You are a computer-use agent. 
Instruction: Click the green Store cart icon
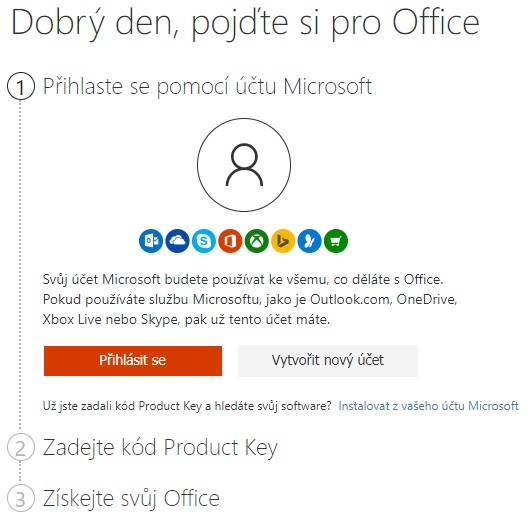tap(336, 241)
